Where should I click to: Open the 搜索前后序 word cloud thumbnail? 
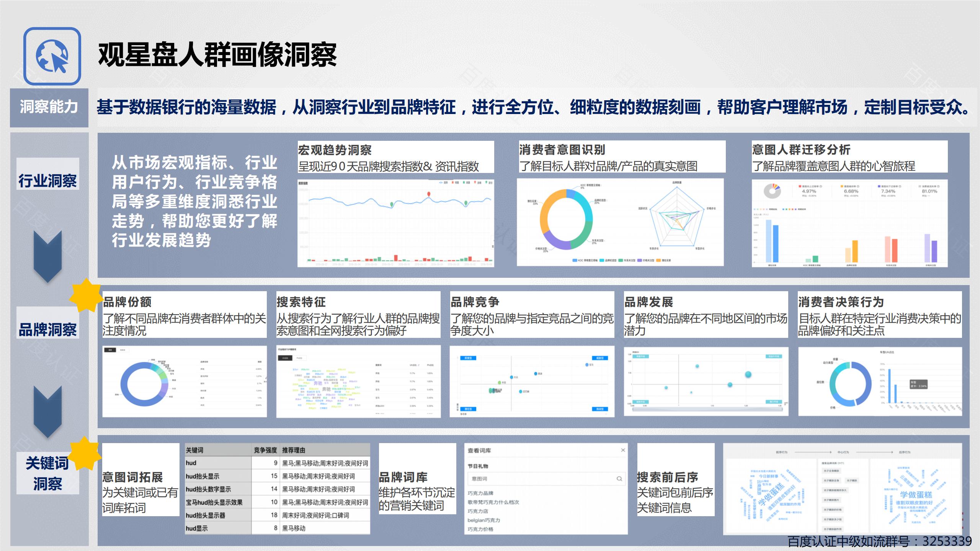[x=843, y=489]
